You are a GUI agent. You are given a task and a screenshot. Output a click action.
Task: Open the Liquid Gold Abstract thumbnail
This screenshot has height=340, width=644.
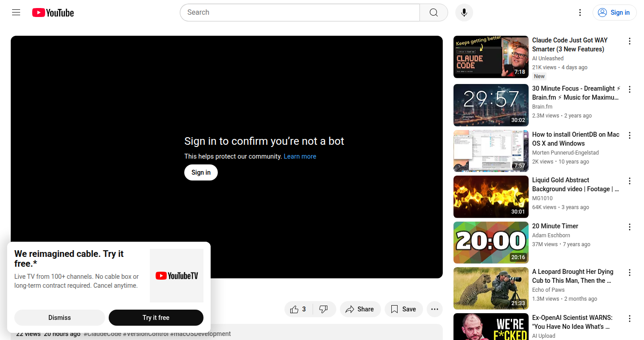pos(491,197)
